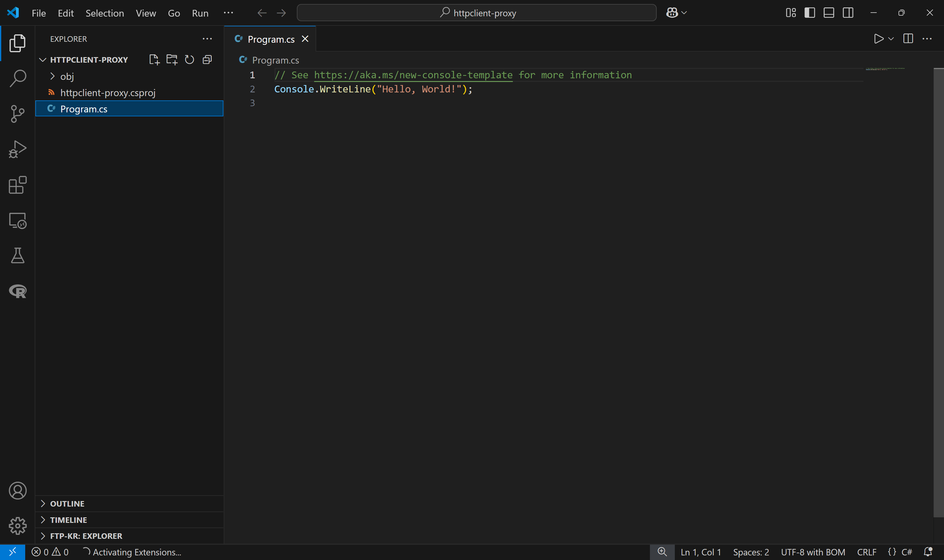Follow the new-console-template link in the comment
This screenshot has width=944, height=560.
pyautogui.click(x=414, y=75)
